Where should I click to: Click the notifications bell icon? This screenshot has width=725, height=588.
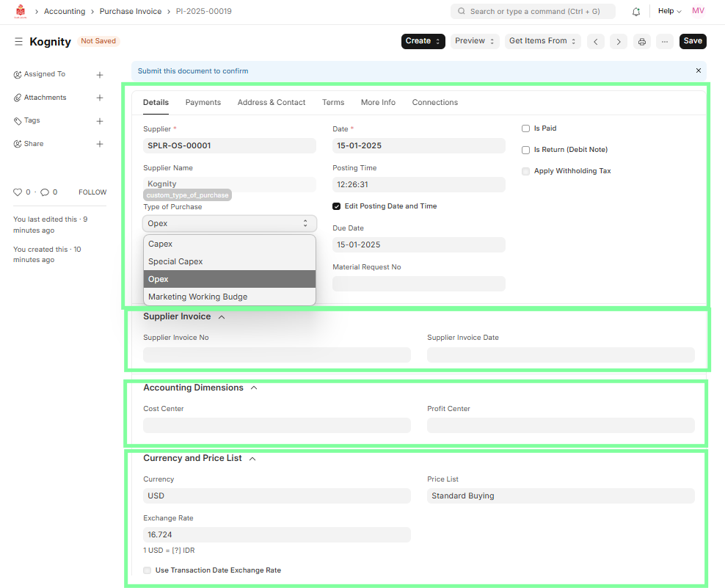(636, 12)
